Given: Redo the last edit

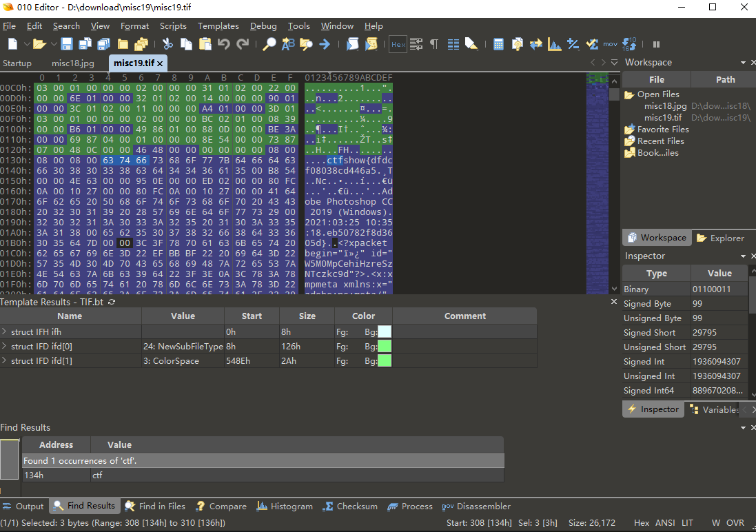Looking at the screenshot, I should pyautogui.click(x=243, y=44).
